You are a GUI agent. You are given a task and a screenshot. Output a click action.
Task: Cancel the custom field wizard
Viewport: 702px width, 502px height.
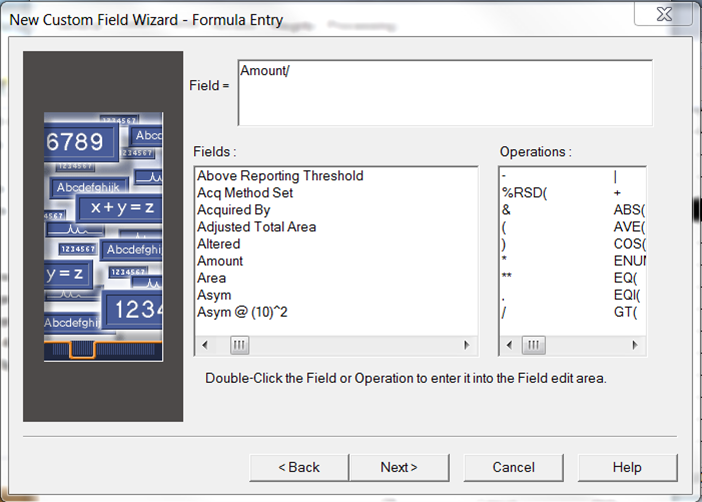click(514, 468)
